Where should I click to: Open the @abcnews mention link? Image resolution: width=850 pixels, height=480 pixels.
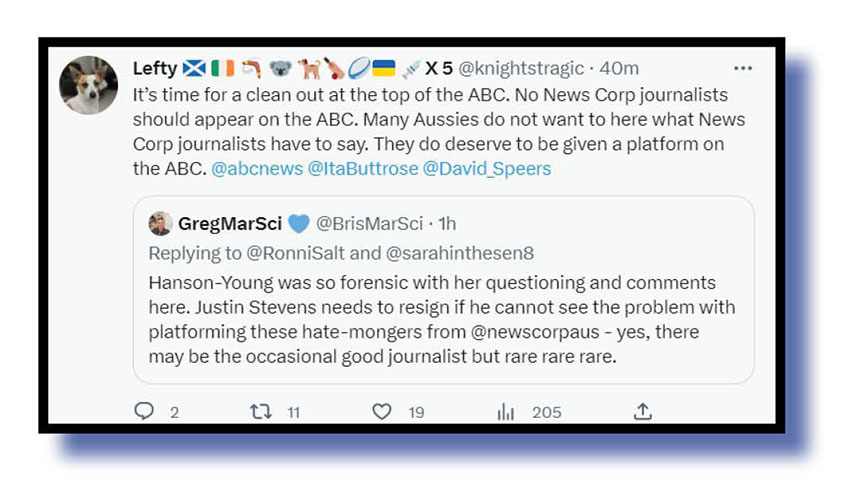pyautogui.click(x=257, y=168)
